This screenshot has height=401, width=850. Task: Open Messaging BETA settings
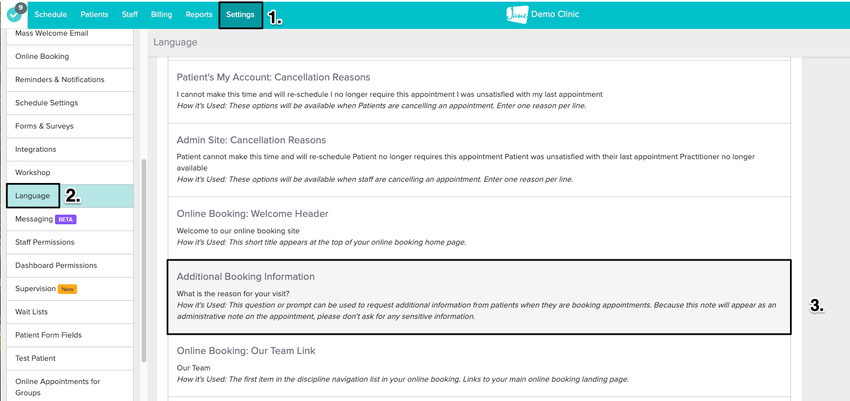(70, 219)
